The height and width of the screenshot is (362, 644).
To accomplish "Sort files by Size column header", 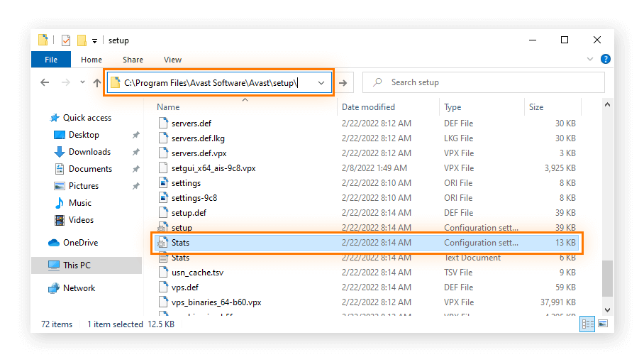I will (x=536, y=107).
